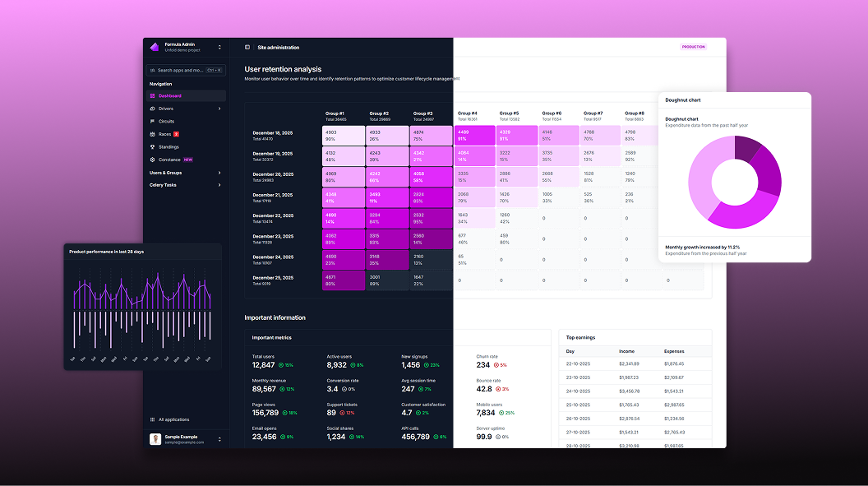Open the Standings navigation item
This screenshot has width=868, height=486.
point(170,146)
